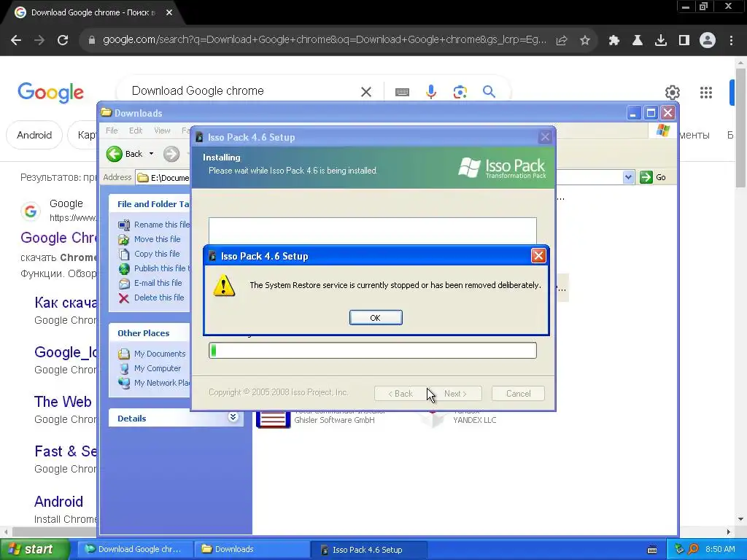This screenshot has width=747, height=560.
Task: Expand the Downloads address bar dropdown
Action: (628, 177)
